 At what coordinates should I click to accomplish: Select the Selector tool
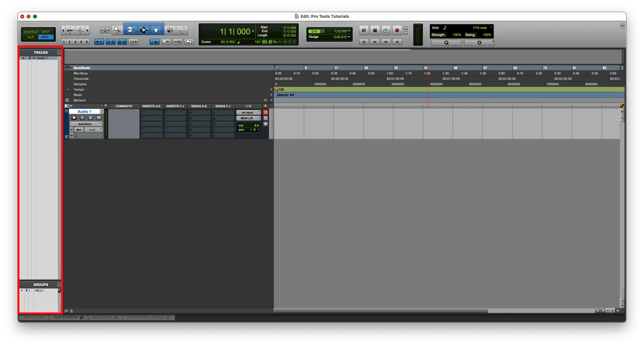pos(144,30)
